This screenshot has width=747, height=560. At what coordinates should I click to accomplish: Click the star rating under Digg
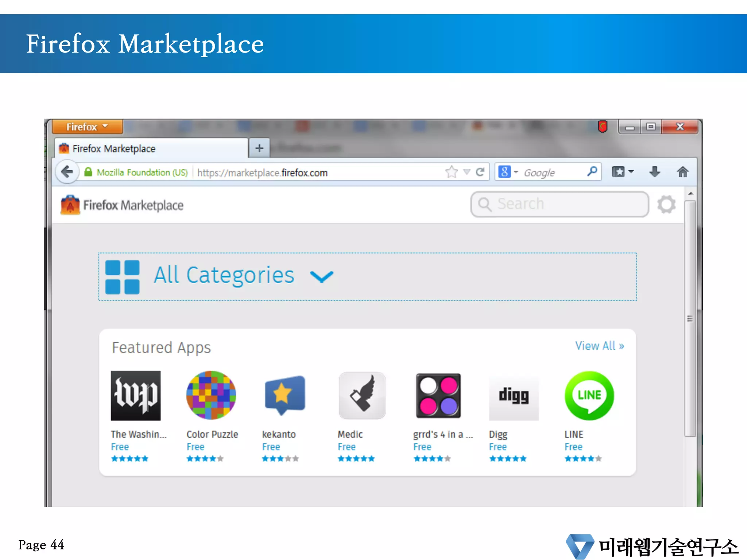[507, 459]
